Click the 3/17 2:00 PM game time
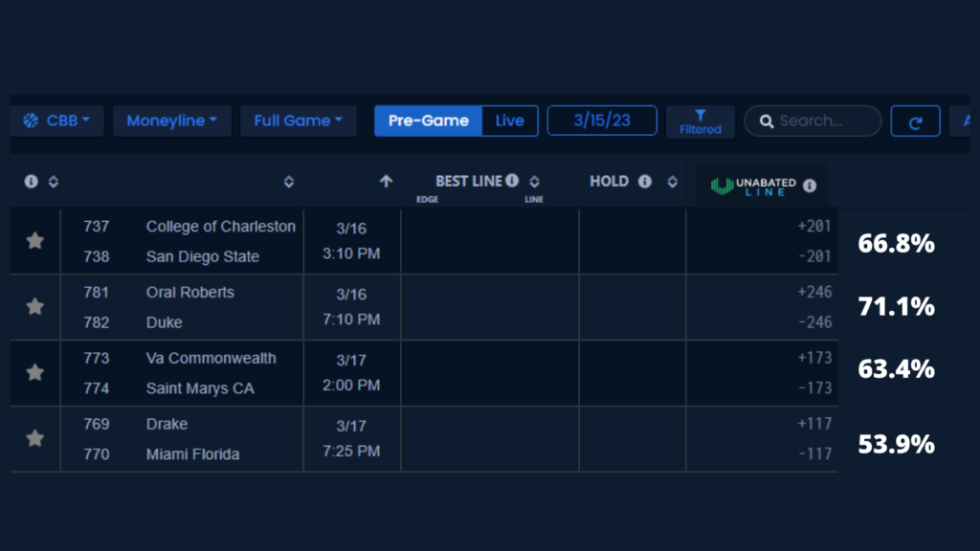Screen dimensions: 980x551 coord(351,373)
